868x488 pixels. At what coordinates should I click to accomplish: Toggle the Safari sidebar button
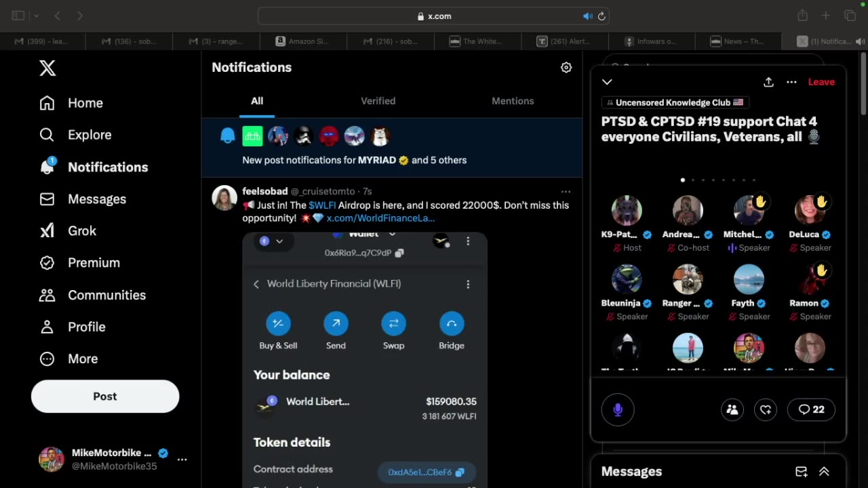point(18,16)
